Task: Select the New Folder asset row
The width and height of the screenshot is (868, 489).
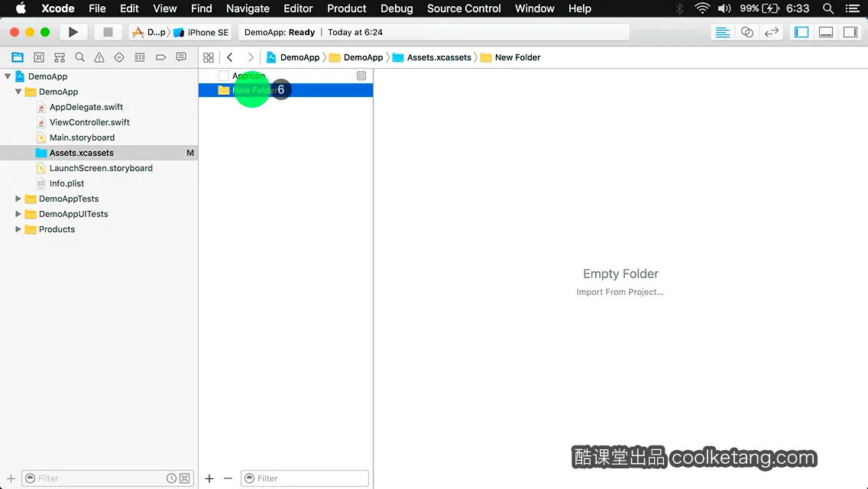Action: pos(286,90)
